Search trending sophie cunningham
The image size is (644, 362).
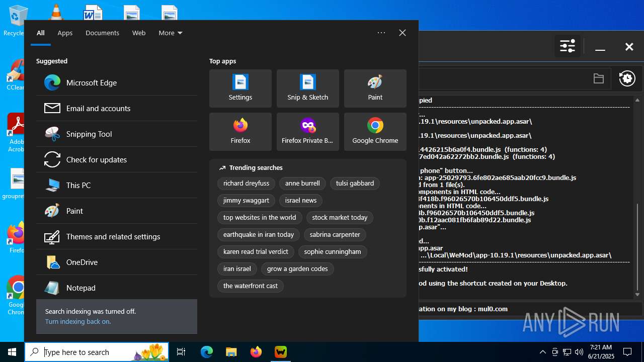pos(333,252)
